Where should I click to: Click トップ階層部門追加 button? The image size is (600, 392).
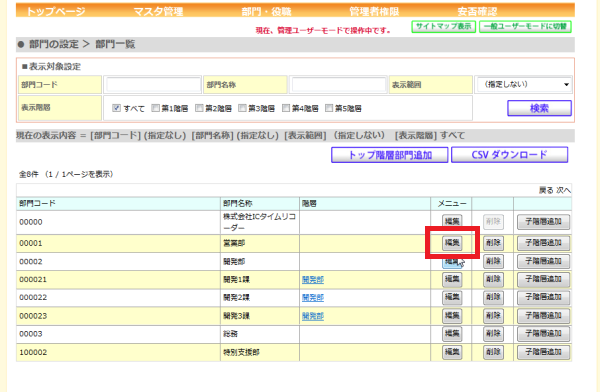pyautogui.click(x=390, y=155)
